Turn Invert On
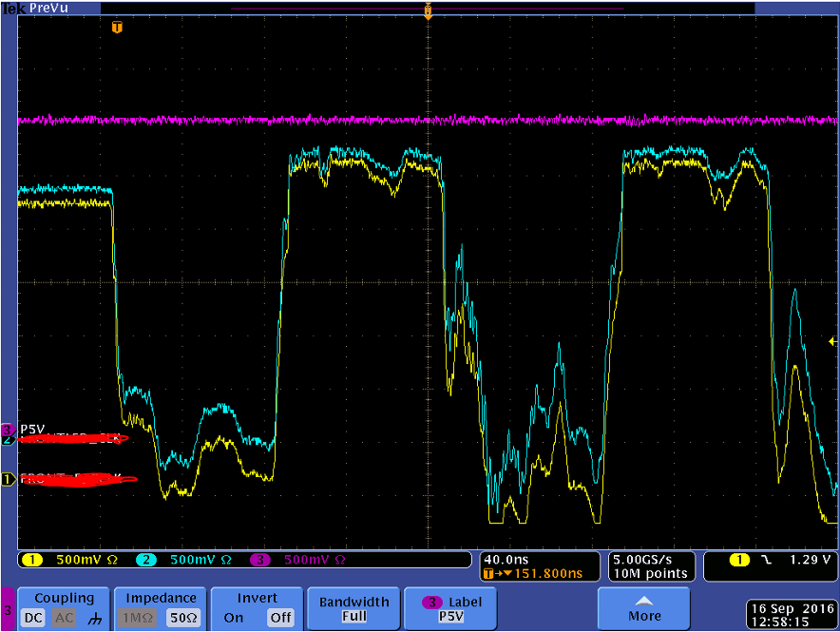This screenshot has height=632, width=840. coord(234,618)
